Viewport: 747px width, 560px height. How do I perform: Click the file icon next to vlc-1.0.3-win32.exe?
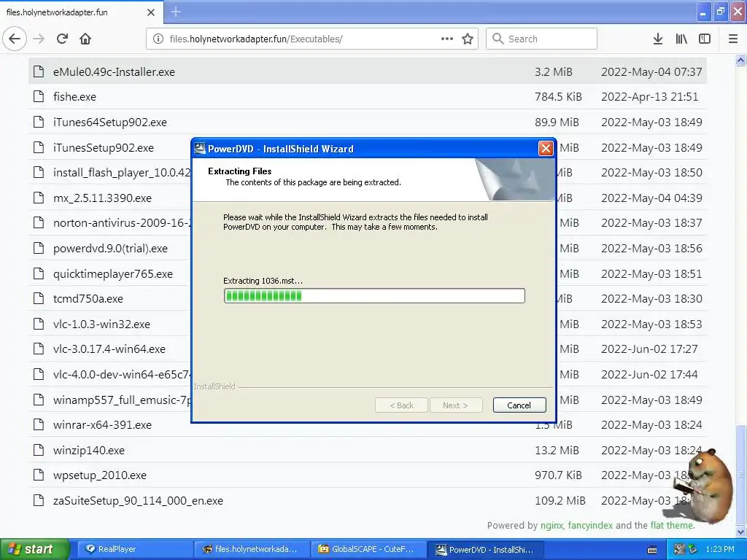pos(39,324)
